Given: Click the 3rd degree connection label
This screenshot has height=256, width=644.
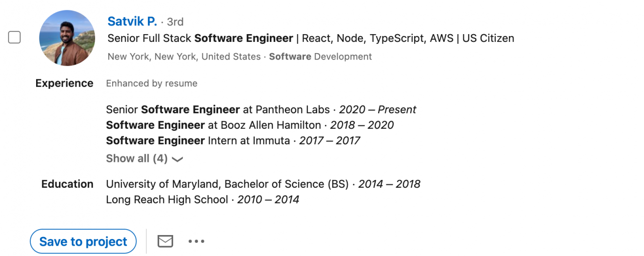Looking at the screenshot, I should (x=175, y=22).
